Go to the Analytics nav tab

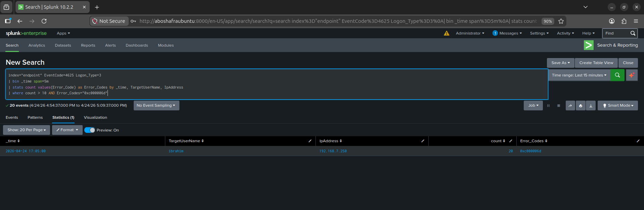point(37,45)
